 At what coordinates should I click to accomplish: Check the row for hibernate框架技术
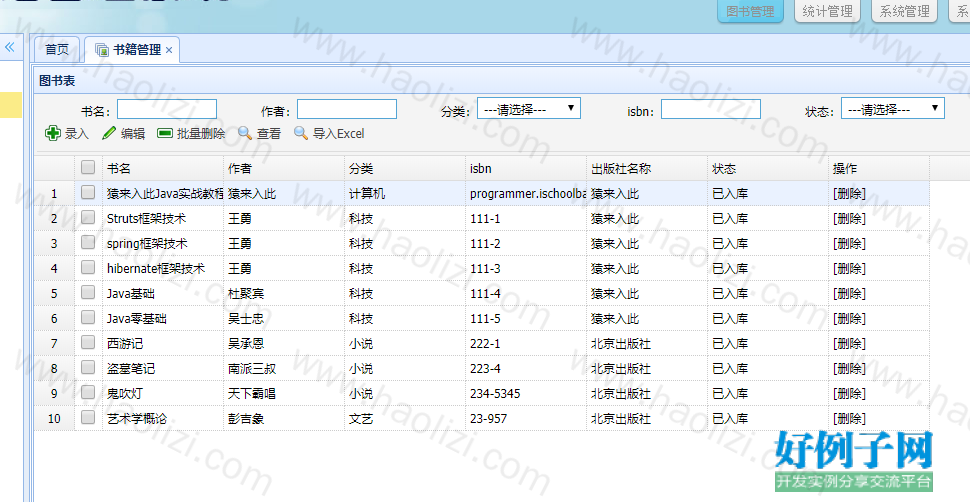coord(88,267)
